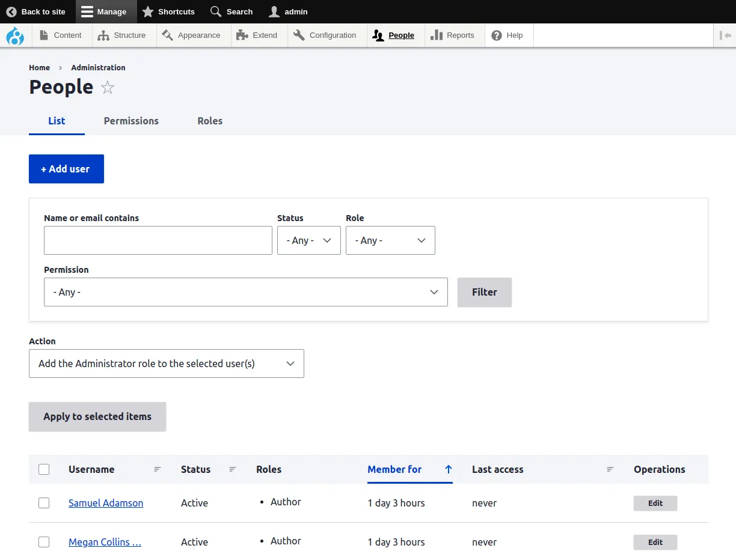This screenshot has width=736, height=560.
Task: Edit the Megan Collins user
Action: tap(655, 542)
